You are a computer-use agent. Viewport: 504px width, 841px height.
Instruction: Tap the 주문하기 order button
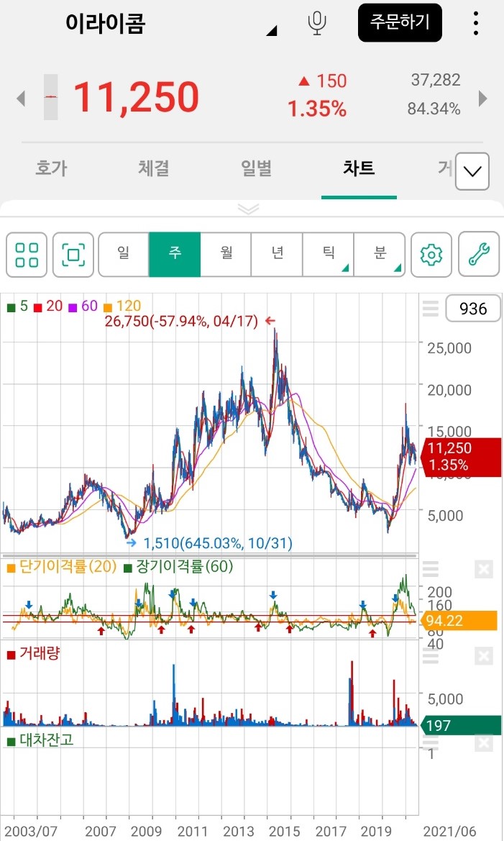[x=400, y=22]
